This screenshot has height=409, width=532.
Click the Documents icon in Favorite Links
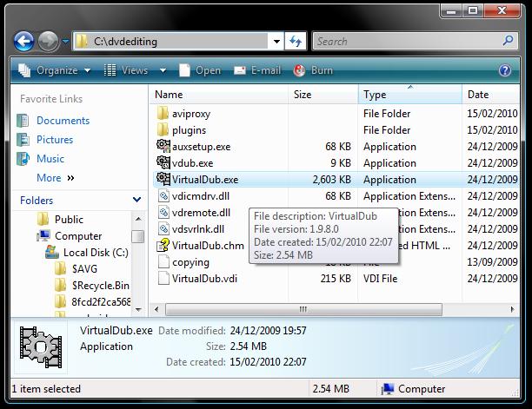click(23, 121)
